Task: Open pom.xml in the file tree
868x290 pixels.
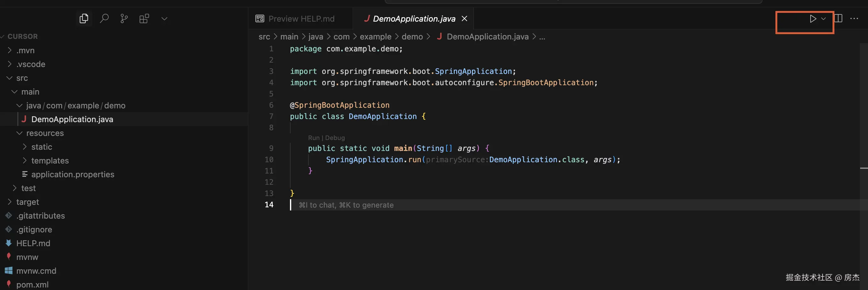Action: (x=32, y=285)
